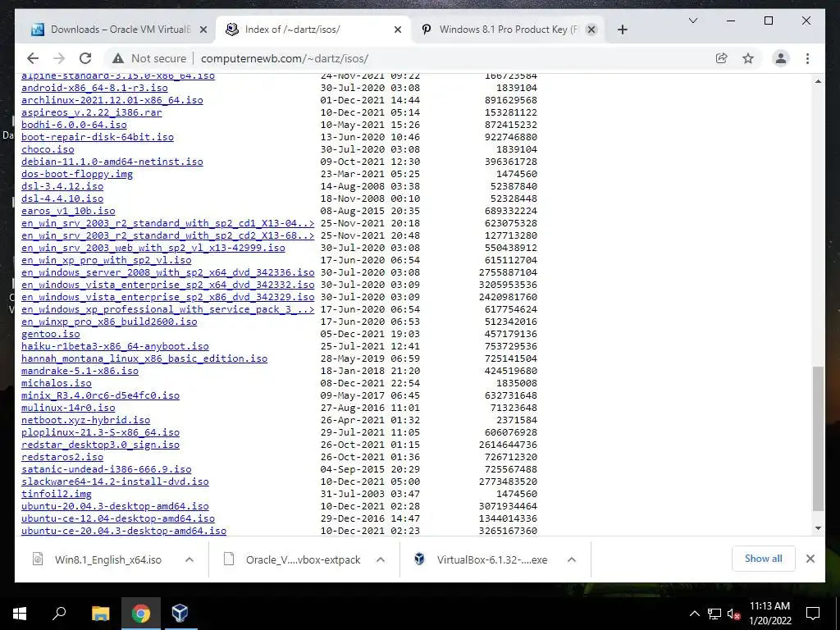Bookmark the page with the star icon
This screenshot has height=630, width=840.
click(x=748, y=58)
